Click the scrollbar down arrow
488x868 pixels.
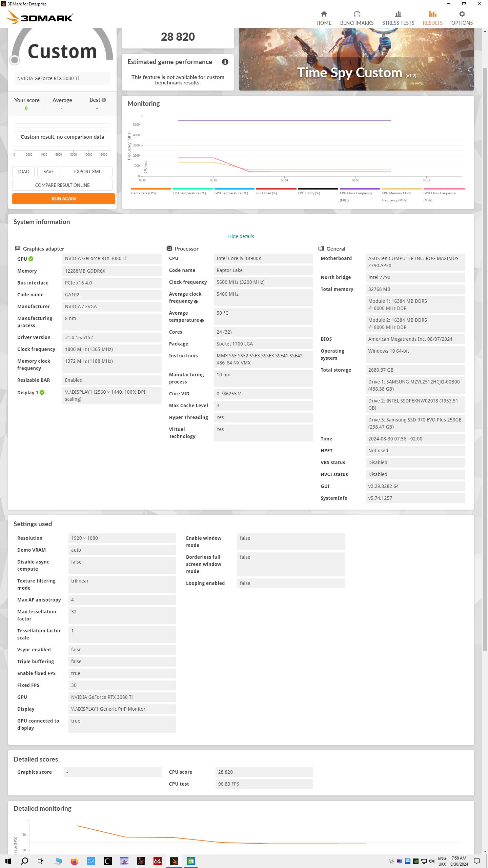pos(485,851)
